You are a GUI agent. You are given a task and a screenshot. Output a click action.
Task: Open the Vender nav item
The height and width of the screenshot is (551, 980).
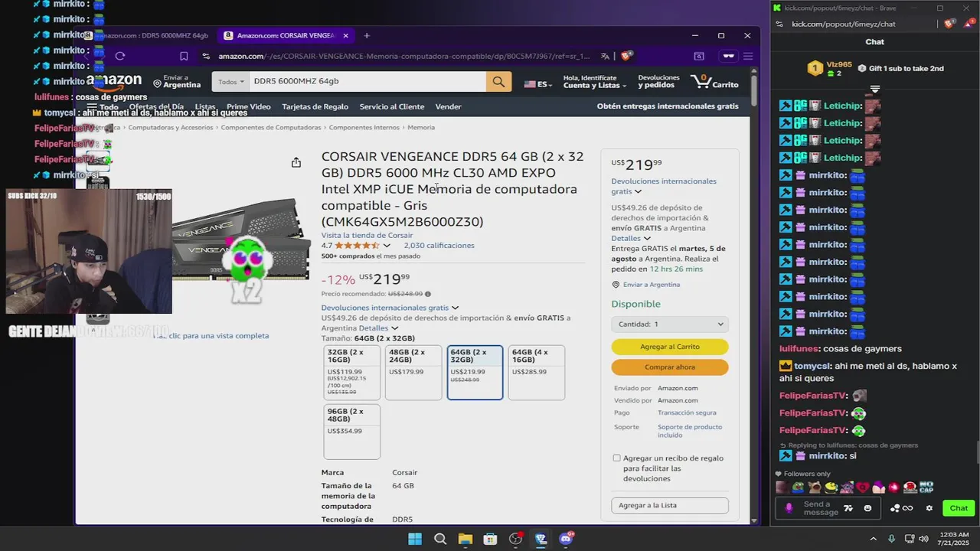(449, 106)
